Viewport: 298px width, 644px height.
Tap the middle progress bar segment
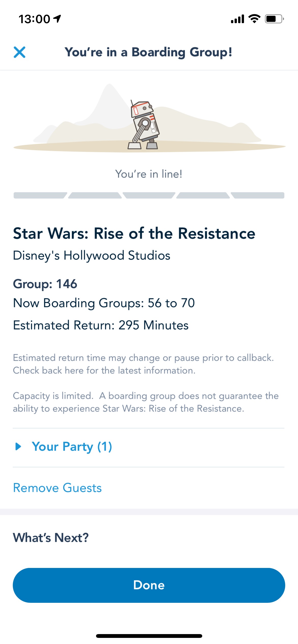click(x=149, y=195)
